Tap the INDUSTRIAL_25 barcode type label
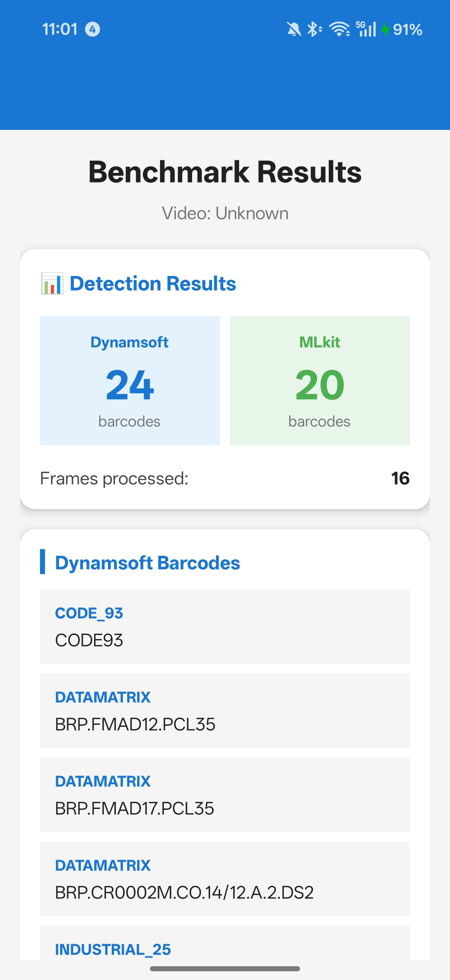This screenshot has width=450, height=980. coord(113,950)
